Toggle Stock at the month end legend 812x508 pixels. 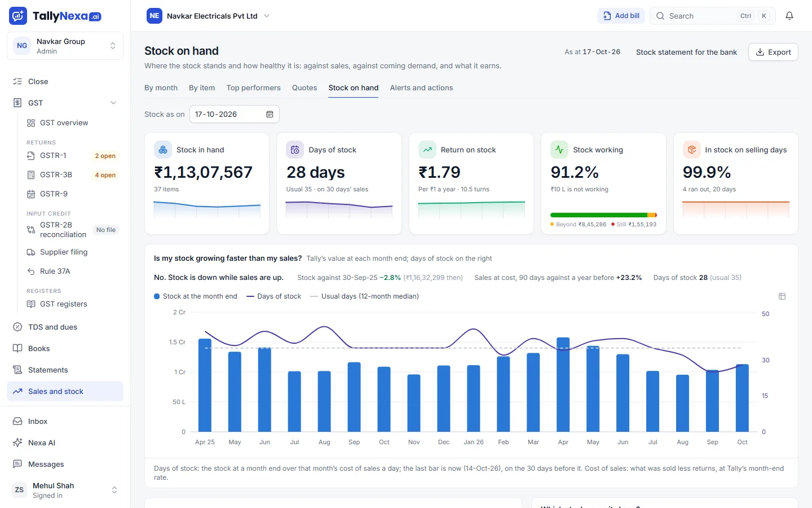[x=196, y=296]
